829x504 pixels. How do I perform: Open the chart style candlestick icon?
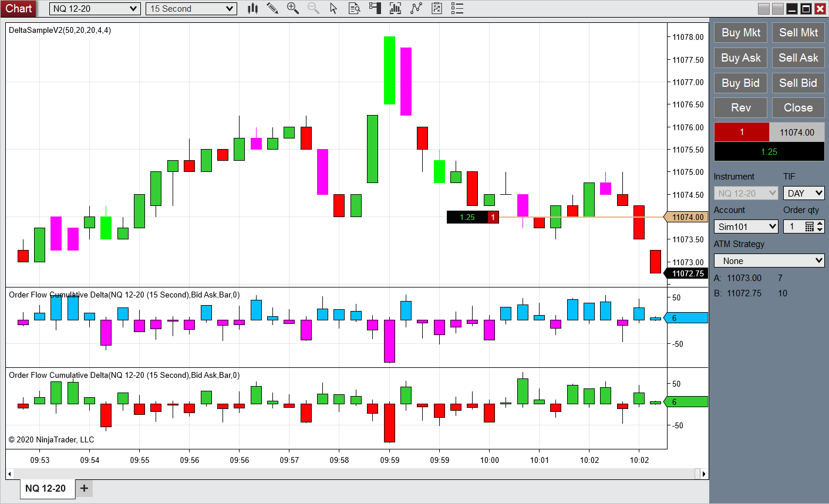[253, 8]
